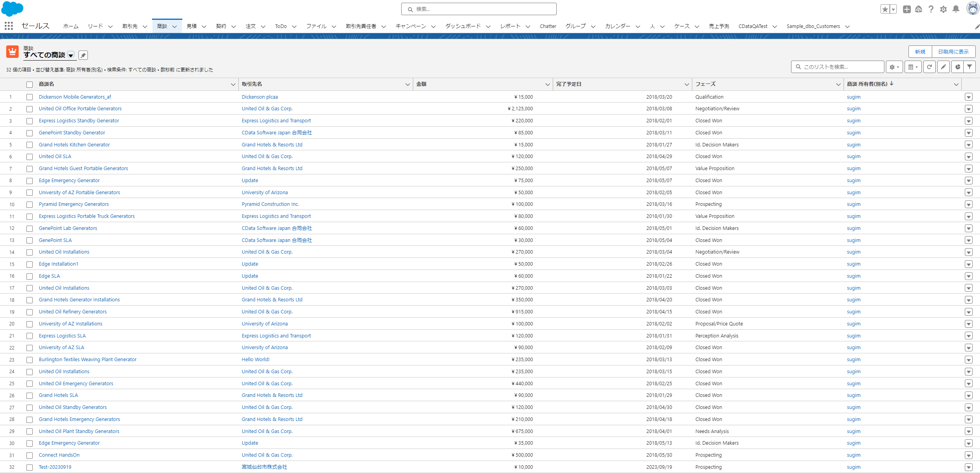Click the 新規 button
The width and height of the screenshot is (980, 473).
920,52
